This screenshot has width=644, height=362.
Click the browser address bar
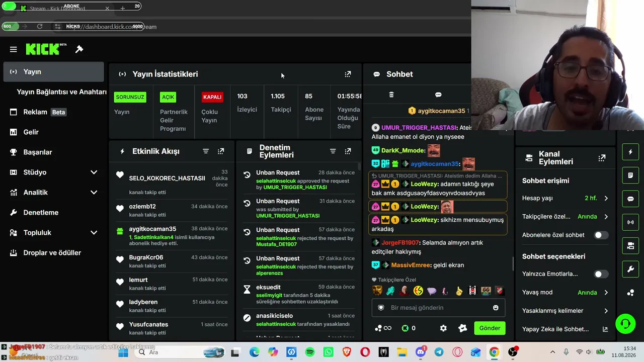click(262, 27)
